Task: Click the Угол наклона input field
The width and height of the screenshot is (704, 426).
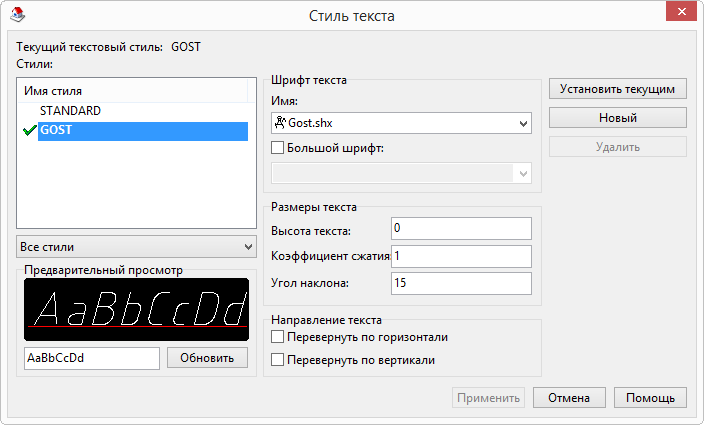Action: click(461, 284)
